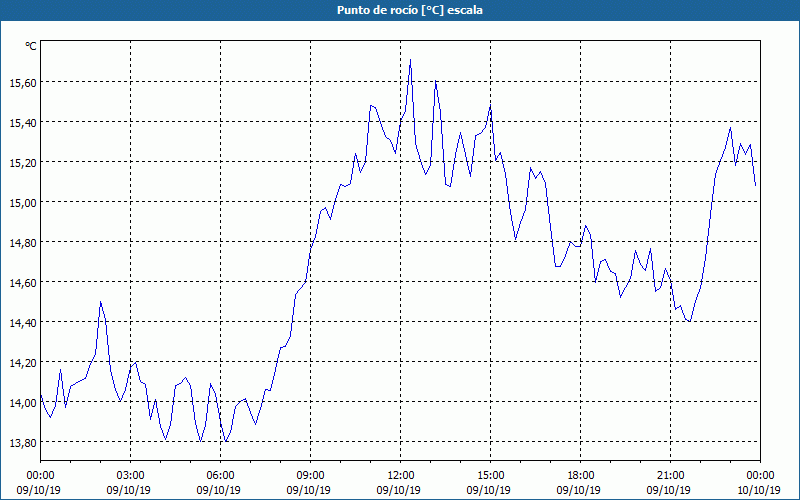This screenshot has height=500, width=800.
Task: Click the 15,60 y-axis value
Action: point(23,83)
